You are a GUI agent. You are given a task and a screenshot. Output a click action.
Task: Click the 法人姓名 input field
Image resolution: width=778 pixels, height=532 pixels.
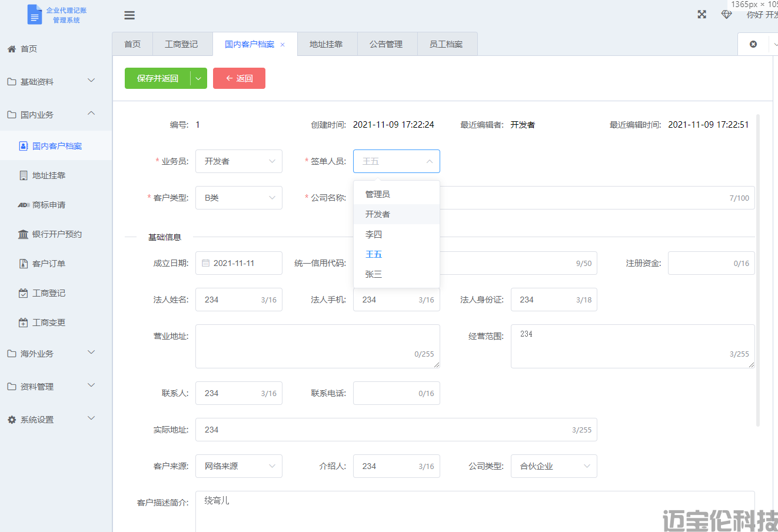(239, 300)
